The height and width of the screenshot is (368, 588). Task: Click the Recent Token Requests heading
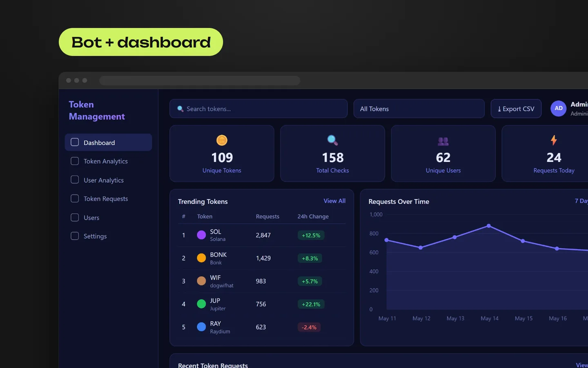tap(213, 365)
